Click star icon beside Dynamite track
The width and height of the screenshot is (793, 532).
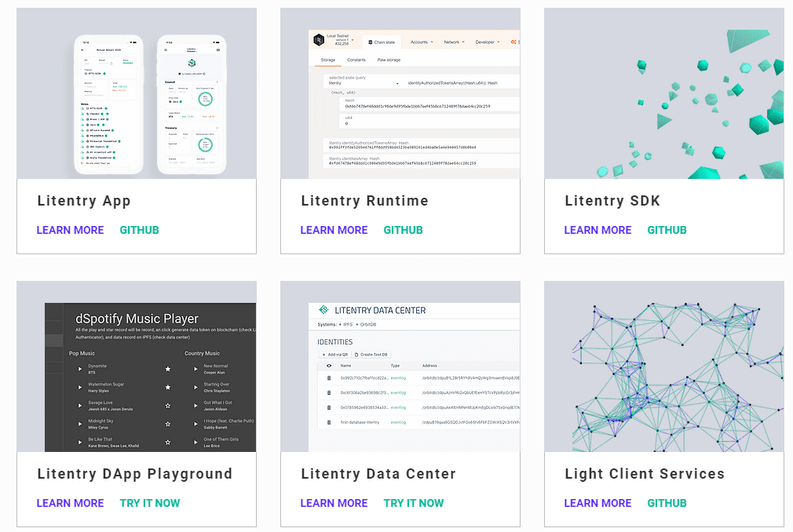168,370
